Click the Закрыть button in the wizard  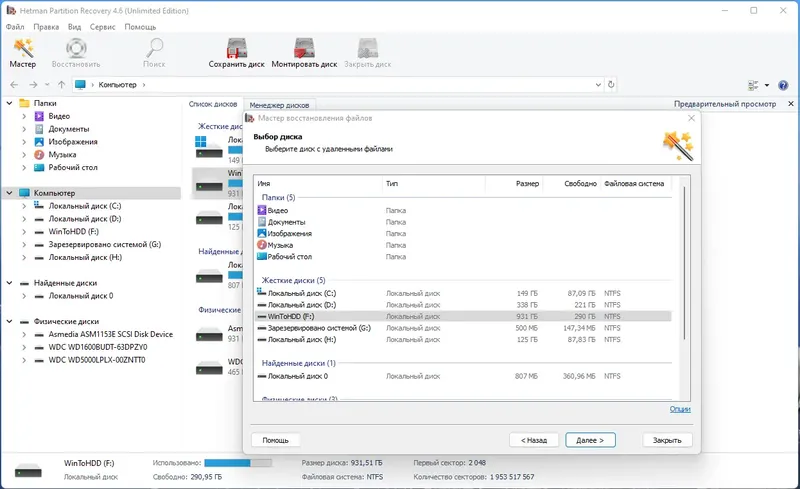667,440
